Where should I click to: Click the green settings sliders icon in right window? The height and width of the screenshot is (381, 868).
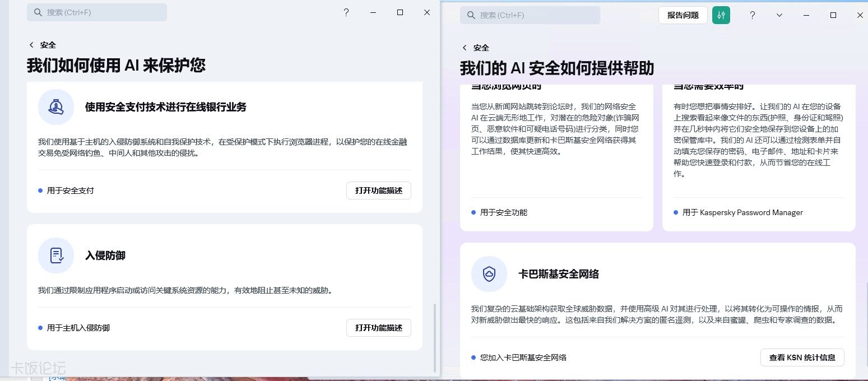[721, 15]
